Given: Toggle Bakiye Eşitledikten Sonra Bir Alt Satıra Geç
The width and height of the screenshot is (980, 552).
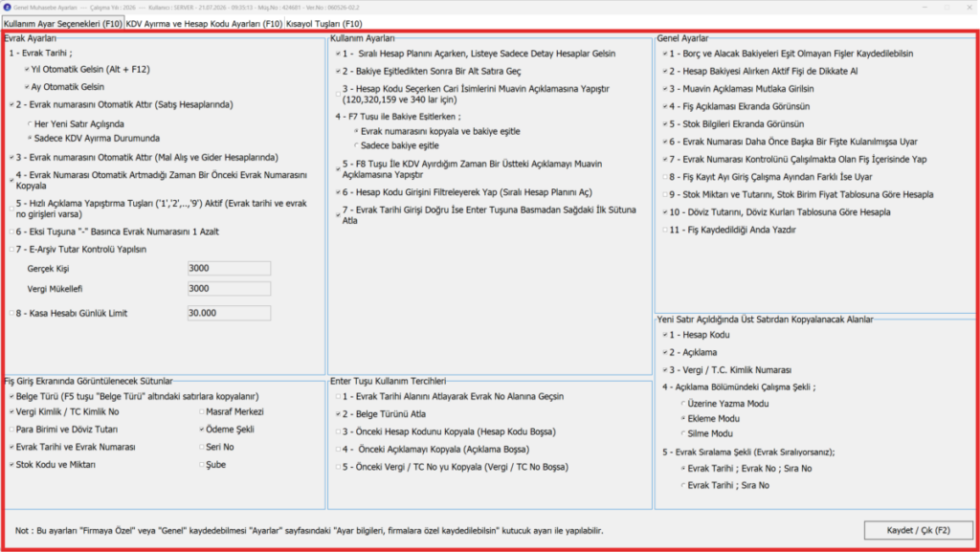Looking at the screenshot, I should coord(338,71).
